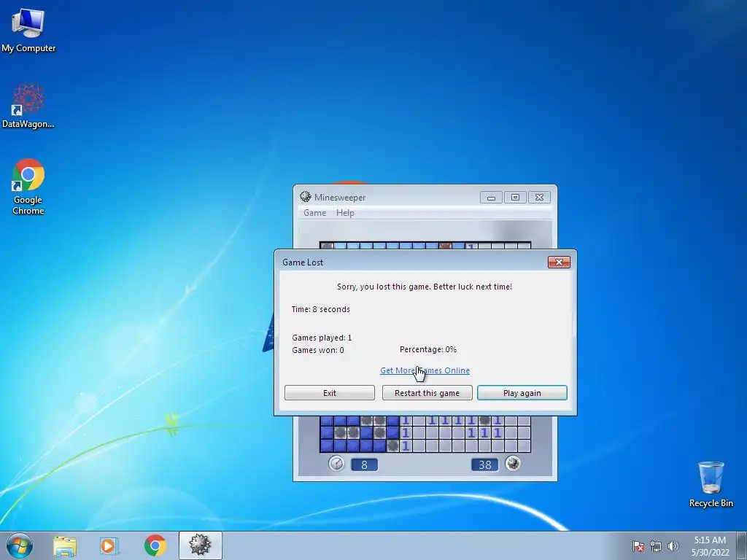Click the Exit button
Image resolution: width=747 pixels, height=560 pixels.
pyautogui.click(x=330, y=393)
